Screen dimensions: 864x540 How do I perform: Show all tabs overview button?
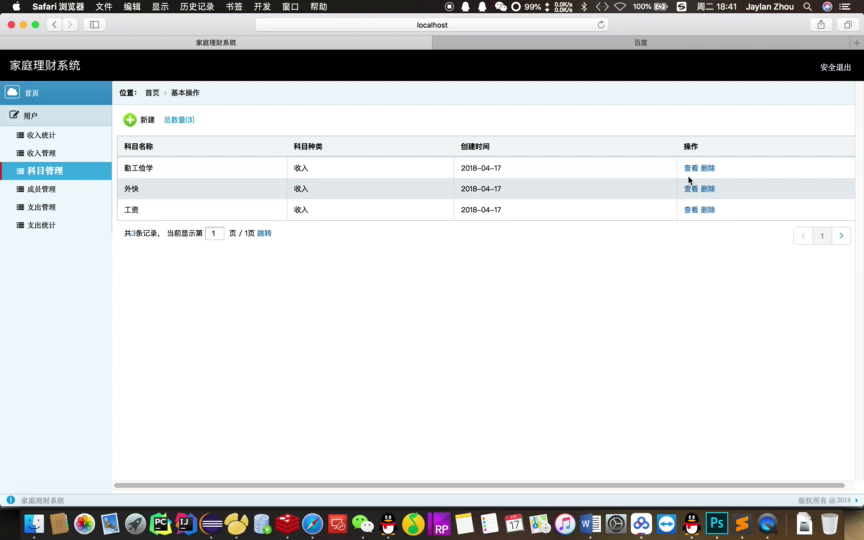tap(847, 24)
